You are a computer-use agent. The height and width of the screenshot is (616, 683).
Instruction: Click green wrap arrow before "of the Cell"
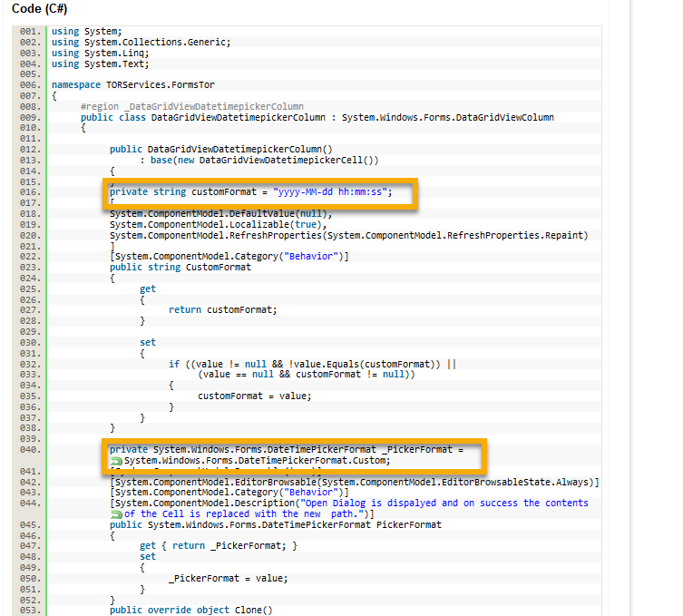116,514
